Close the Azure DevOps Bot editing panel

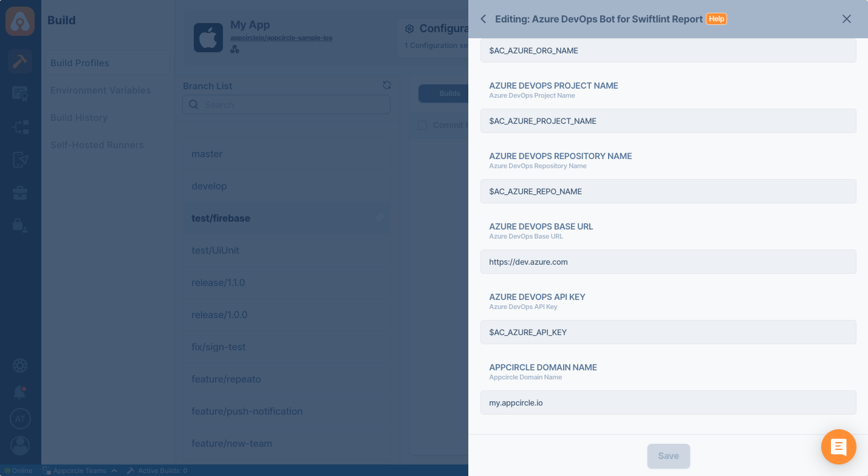click(x=846, y=19)
